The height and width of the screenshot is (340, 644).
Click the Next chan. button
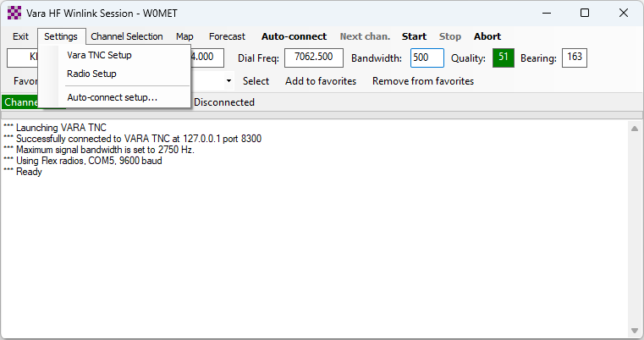(365, 36)
